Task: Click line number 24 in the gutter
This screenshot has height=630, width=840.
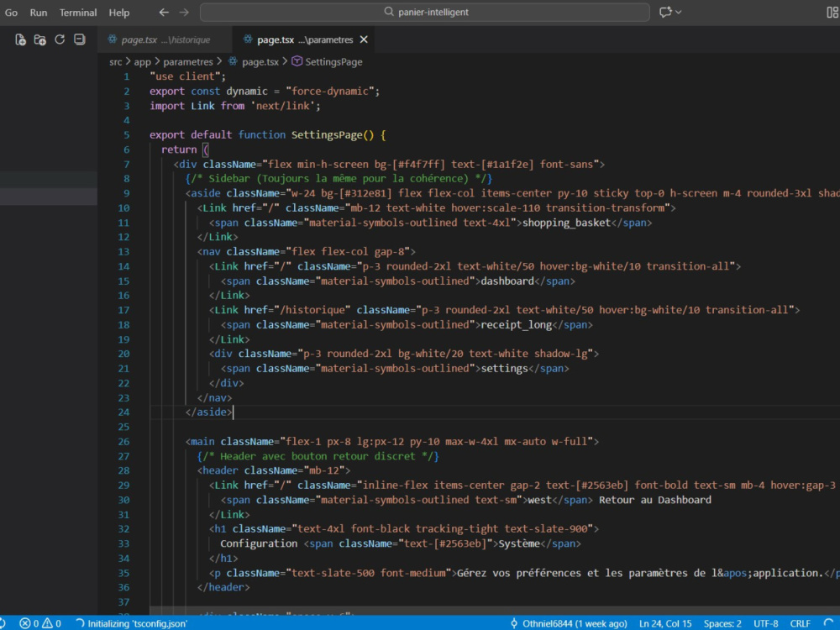Action: (x=123, y=412)
